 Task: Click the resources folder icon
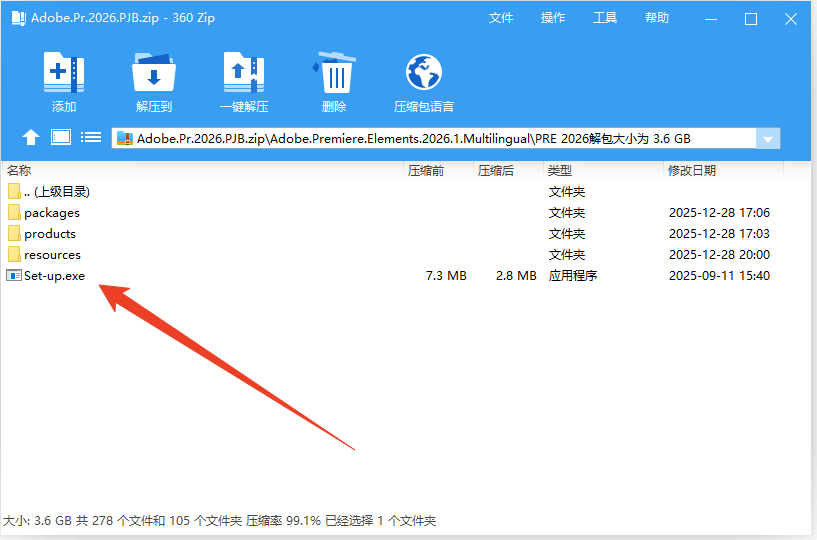(15, 254)
